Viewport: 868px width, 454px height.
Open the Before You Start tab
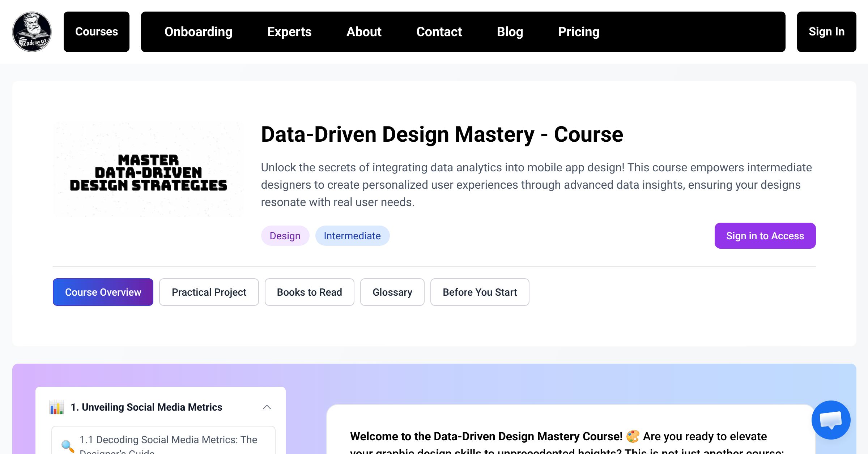pyautogui.click(x=480, y=292)
